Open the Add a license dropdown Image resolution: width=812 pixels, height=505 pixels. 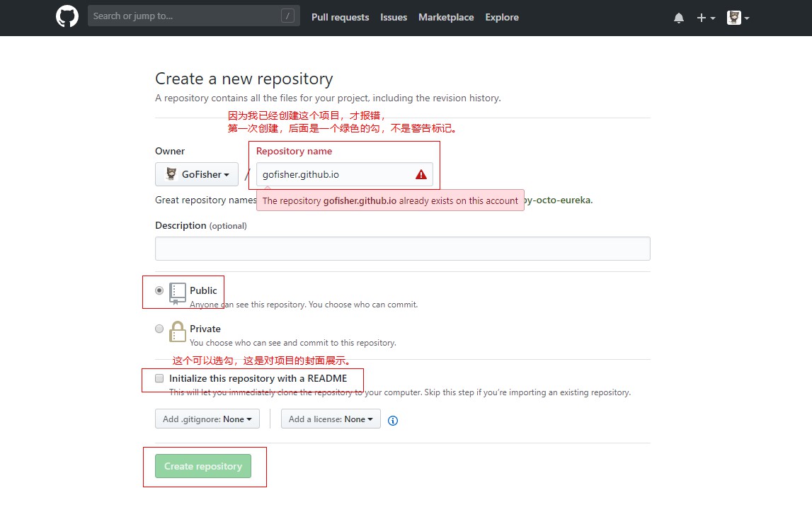[331, 419]
